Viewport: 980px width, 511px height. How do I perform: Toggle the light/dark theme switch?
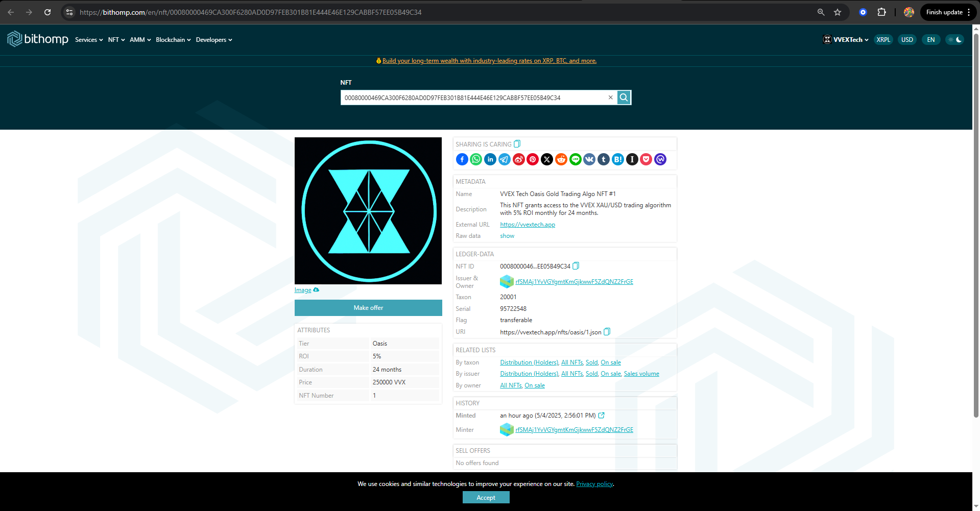(x=954, y=39)
